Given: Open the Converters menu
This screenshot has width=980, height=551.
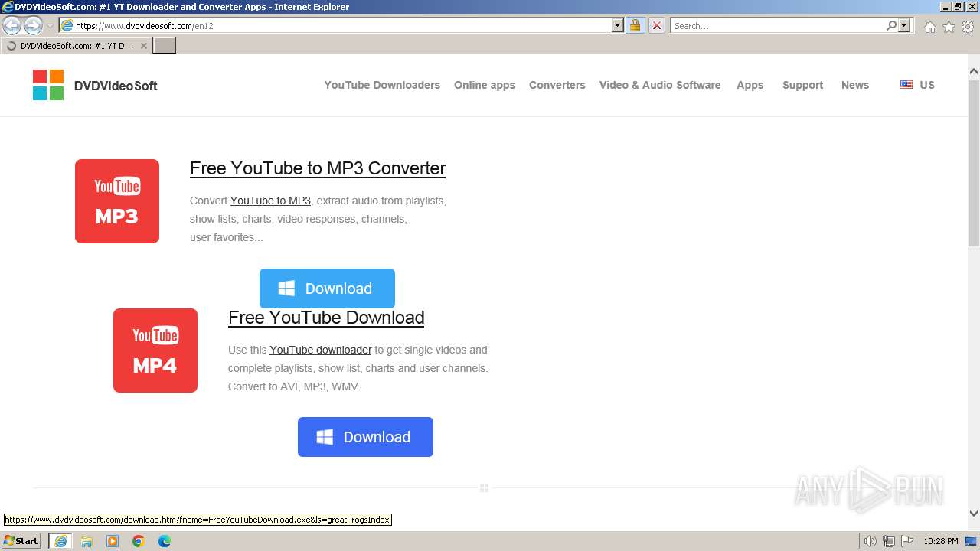Looking at the screenshot, I should click(557, 85).
